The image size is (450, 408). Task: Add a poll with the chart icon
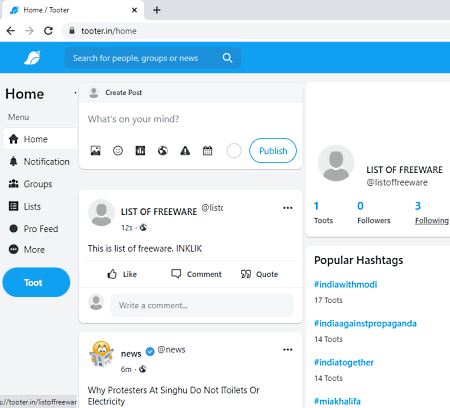click(140, 151)
